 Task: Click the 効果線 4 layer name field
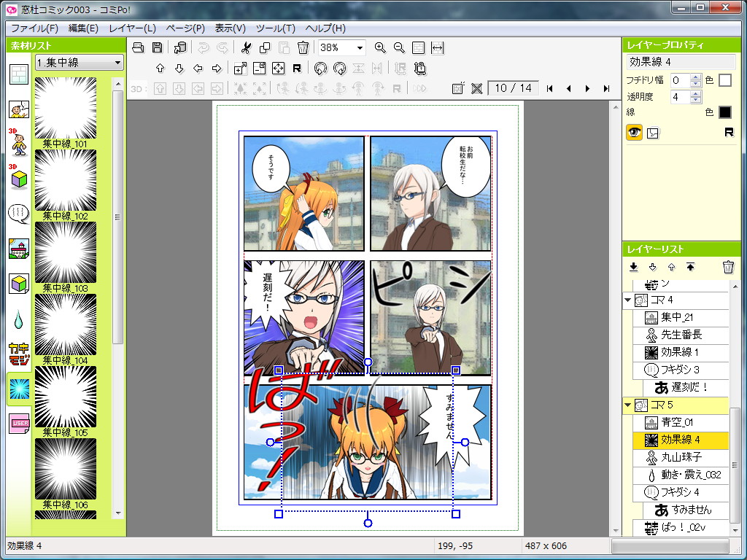pos(681,61)
